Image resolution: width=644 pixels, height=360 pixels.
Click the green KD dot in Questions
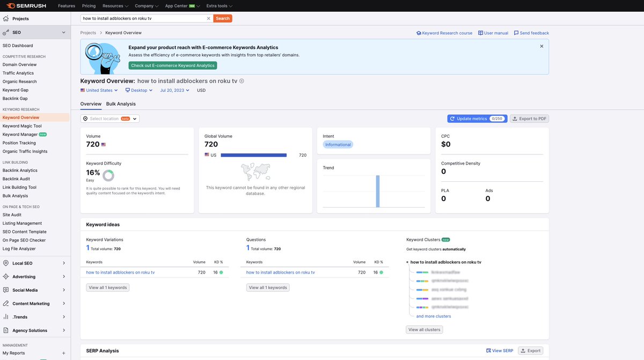tap(381, 273)
